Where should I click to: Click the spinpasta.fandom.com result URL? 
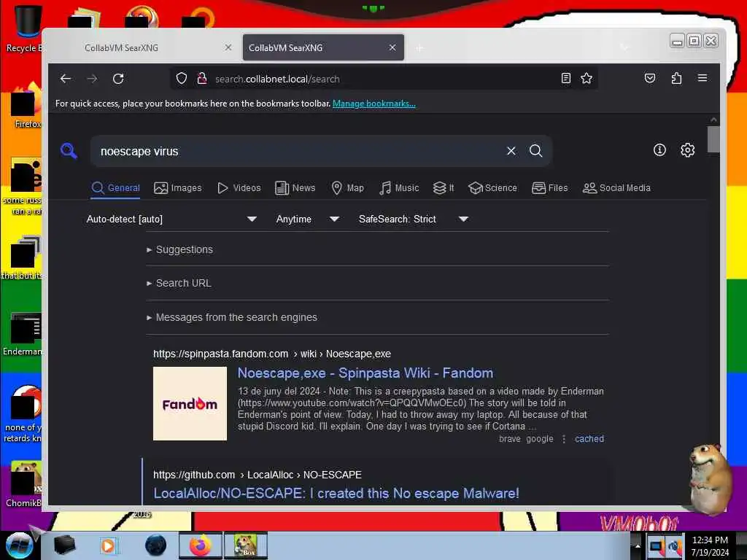(x=272, y=354)
